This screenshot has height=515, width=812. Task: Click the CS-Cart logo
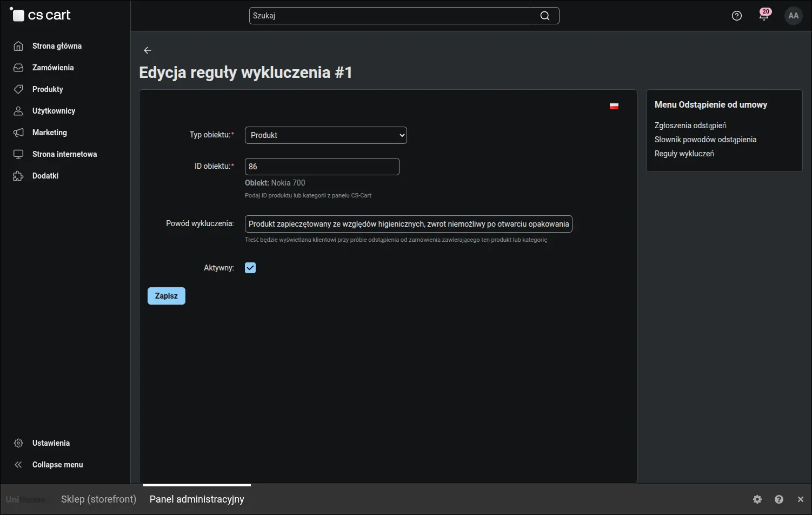[x=41, y=15]
